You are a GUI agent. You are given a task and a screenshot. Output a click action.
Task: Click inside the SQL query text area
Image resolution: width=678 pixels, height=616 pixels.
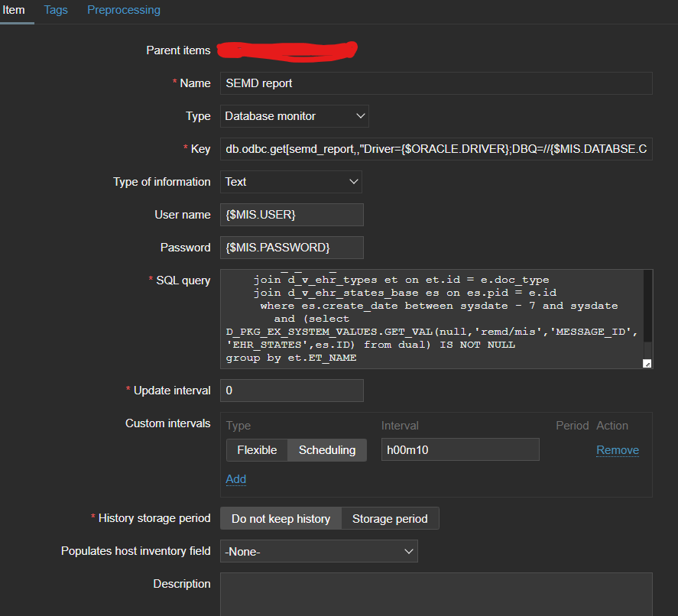click(x=432, y=319)
